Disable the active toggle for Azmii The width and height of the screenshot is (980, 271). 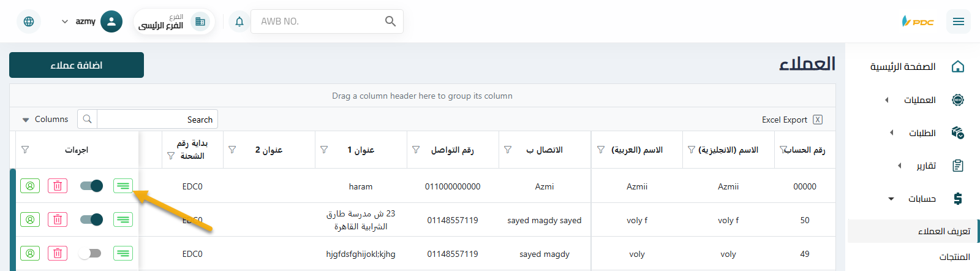tap(91, 186)
